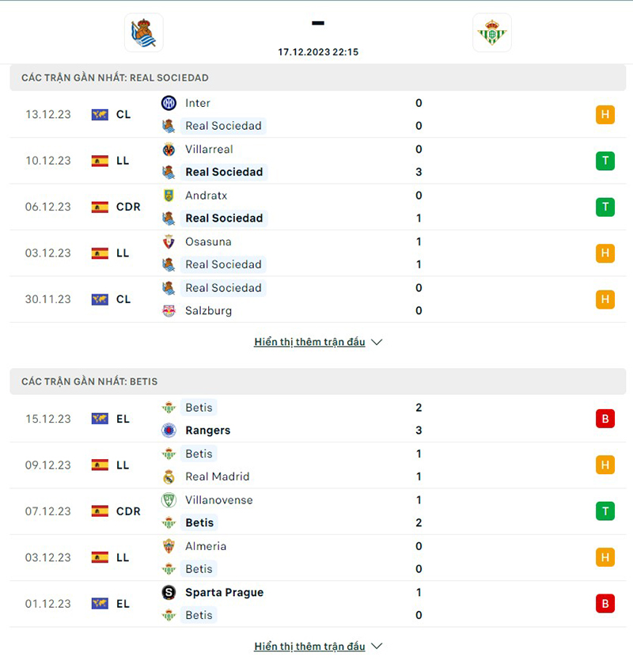Select the Salzburg team logo
The image size is (633, 672).
pos(169,310)
